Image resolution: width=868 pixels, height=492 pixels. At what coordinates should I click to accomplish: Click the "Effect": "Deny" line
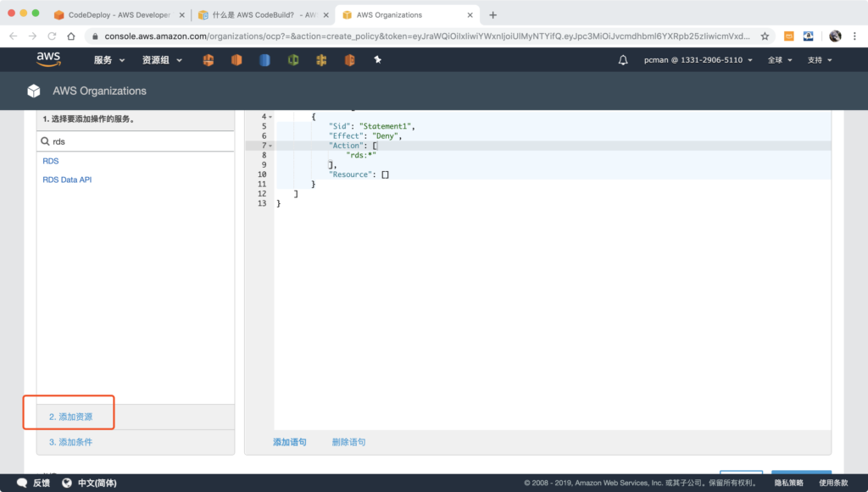pyautogui.click(x=365, y=136)
